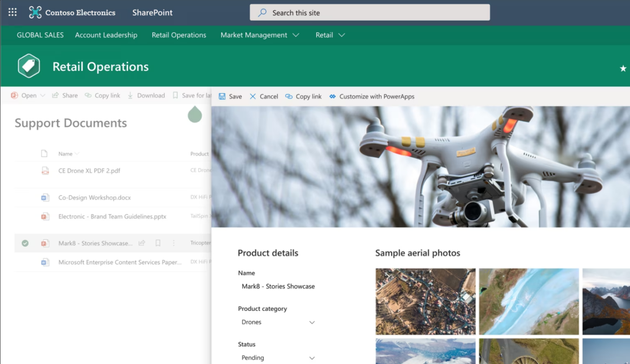Click the PowerApps icon in form toolbar
630x364 pixels.
[x=332, y=96]
